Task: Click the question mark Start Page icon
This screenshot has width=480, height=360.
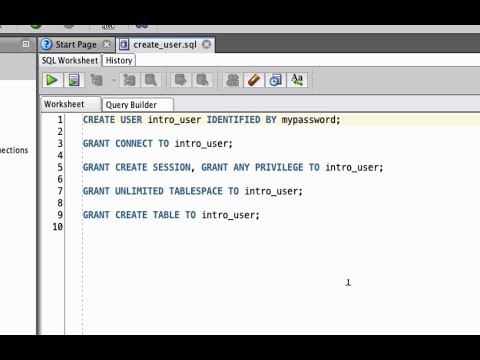Action: point(47,44)
